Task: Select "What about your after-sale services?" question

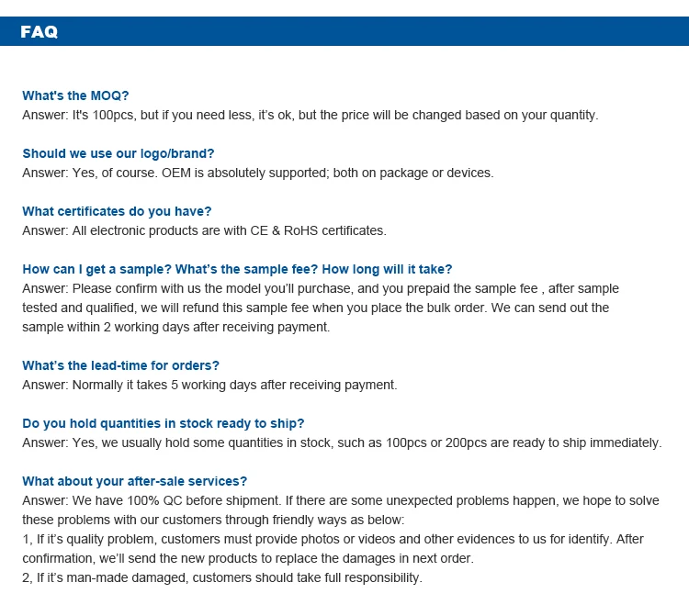Action: [x=134, y=481]
